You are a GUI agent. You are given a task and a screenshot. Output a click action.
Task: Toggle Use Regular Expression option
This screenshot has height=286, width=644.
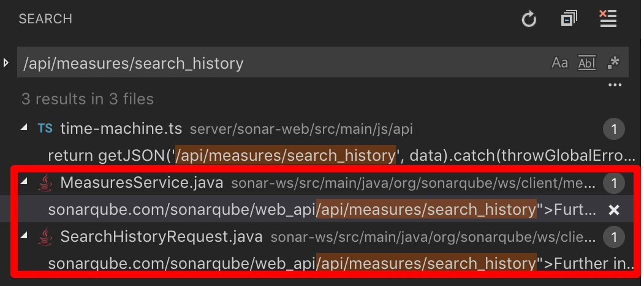click(x=613, y=63)
